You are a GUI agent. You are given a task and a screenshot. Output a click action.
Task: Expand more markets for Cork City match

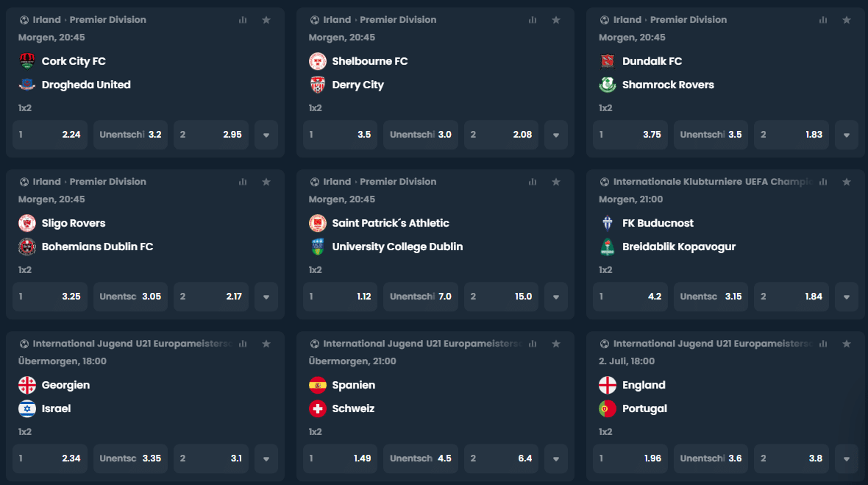(x=266, y=135)
